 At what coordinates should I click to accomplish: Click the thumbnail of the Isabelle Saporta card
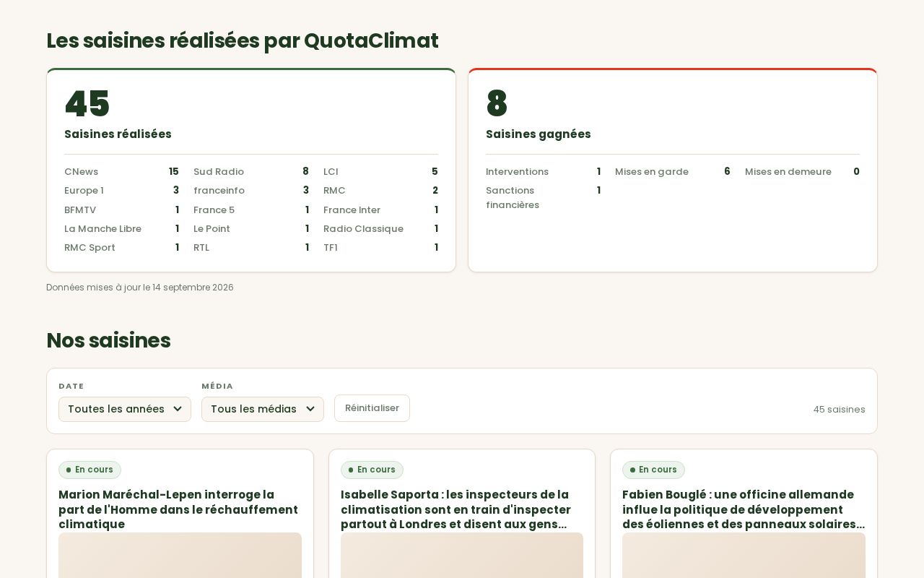coord(462,555)
